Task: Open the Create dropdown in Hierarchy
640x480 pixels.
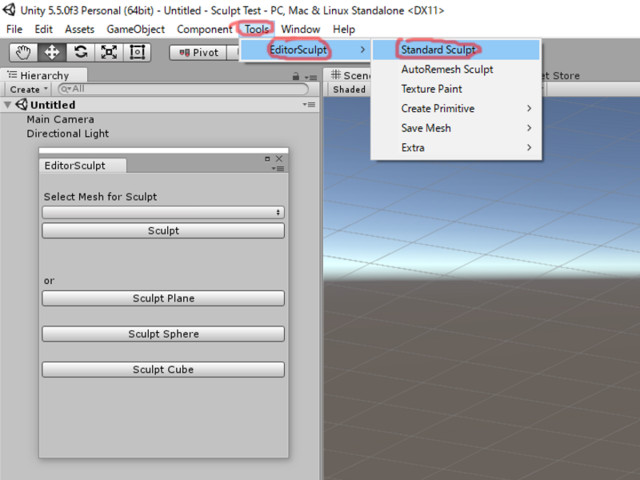Action: coord(29,89)
